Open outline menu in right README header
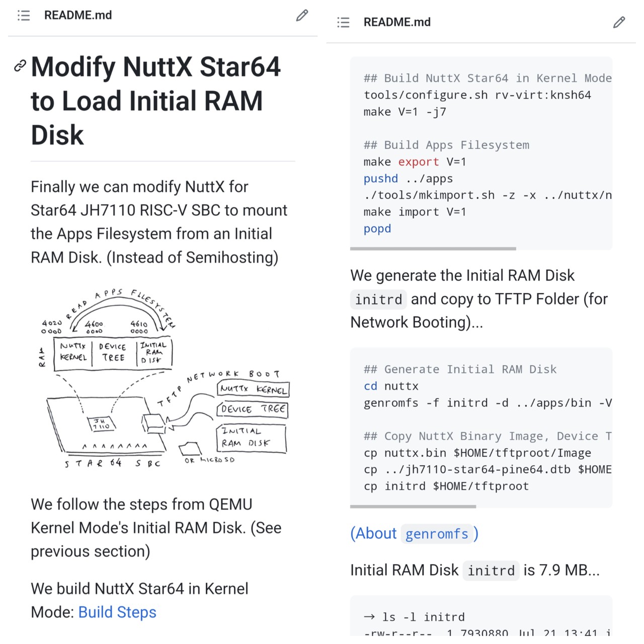Screen dimensions: 644x644 pyautogui.click(x=343, y=22)
